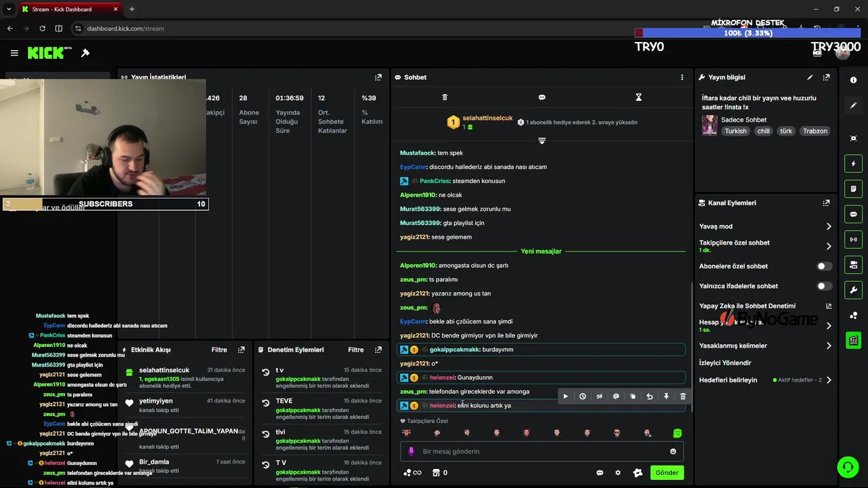Click the clock timeout icon in message actions
This screenshot has width=868, height=488.
[583, 396]
